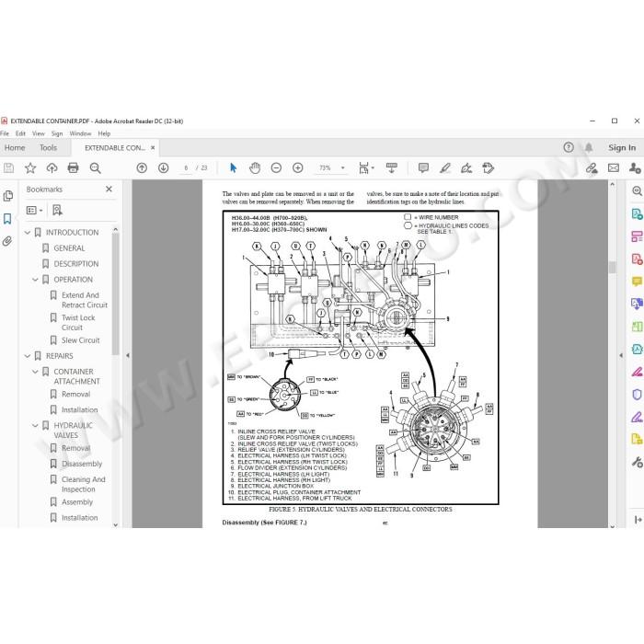Hide the left navigation pane arrow
The width and height of the screenshot is (644, 644).
[x=128, y=355]
